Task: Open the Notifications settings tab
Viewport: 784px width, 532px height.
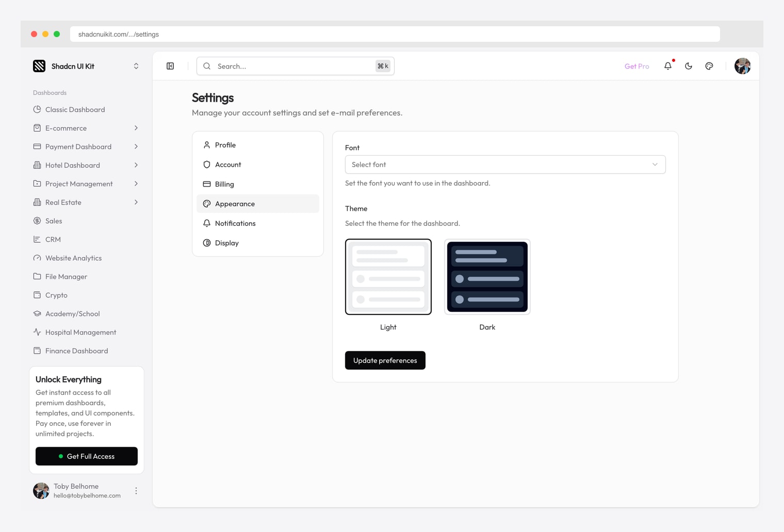Action: [258, 223]
